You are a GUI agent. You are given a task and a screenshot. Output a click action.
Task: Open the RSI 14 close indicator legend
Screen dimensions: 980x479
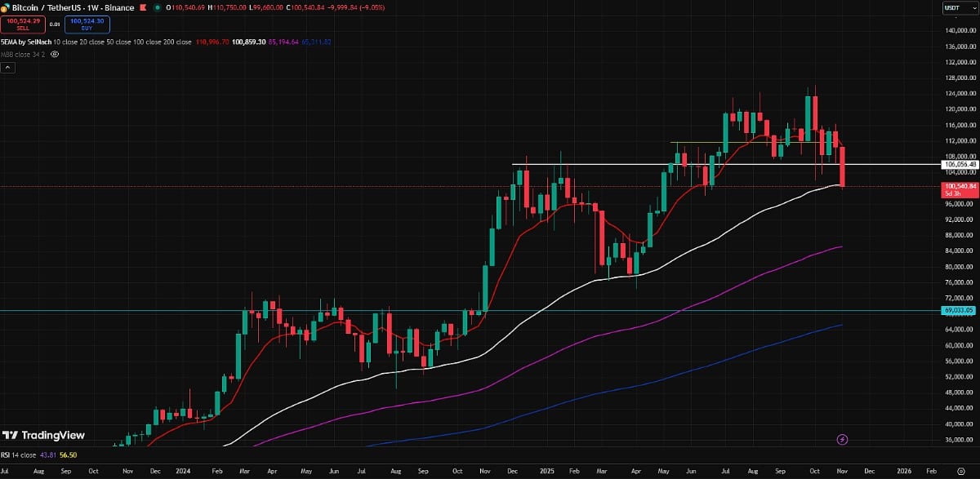tap(20, 455)
